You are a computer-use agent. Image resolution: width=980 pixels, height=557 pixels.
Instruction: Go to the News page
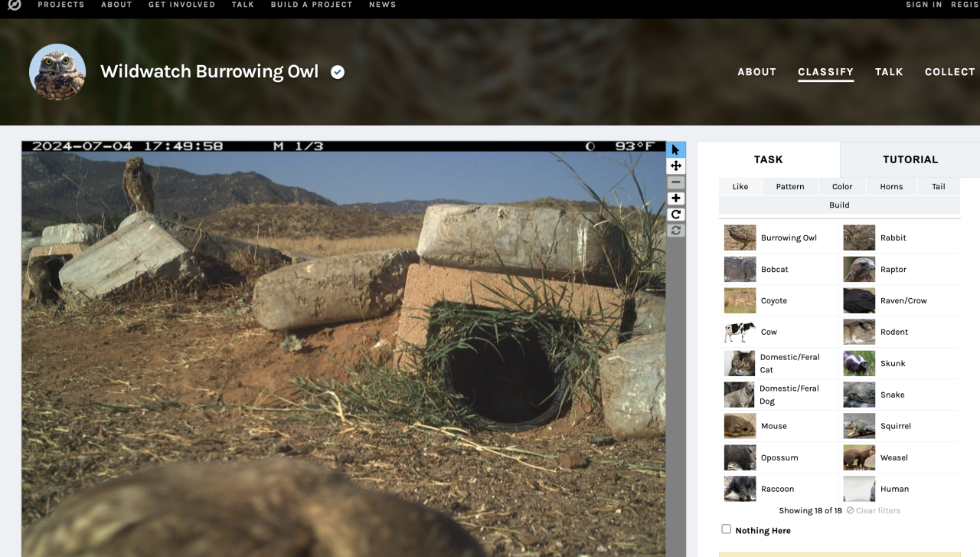pos(382,5)
